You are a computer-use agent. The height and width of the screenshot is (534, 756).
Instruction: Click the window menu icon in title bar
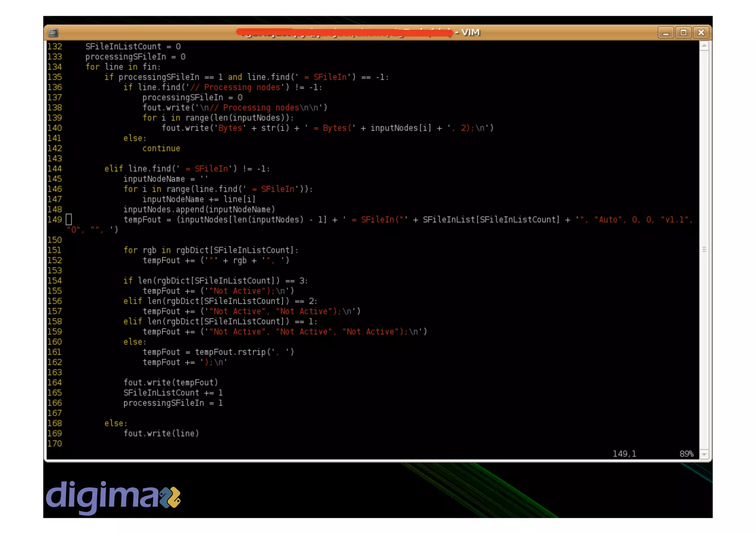tap(53, 32)
